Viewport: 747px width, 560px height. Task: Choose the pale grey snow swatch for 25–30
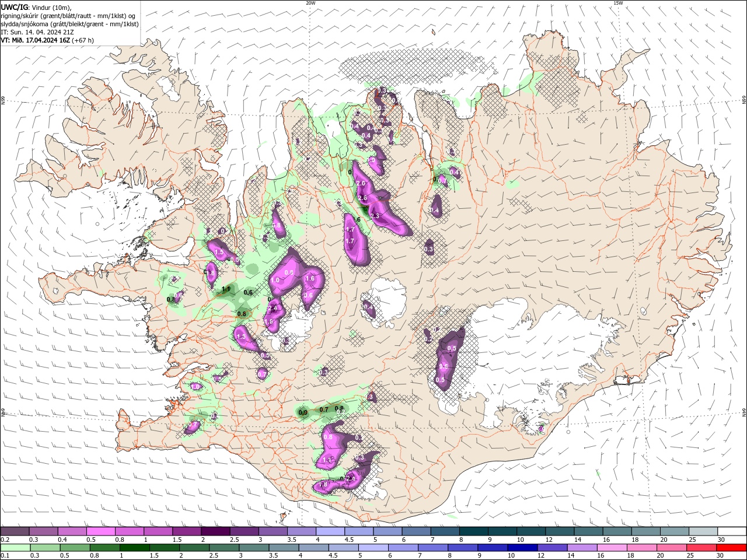[x=703, y=531]
